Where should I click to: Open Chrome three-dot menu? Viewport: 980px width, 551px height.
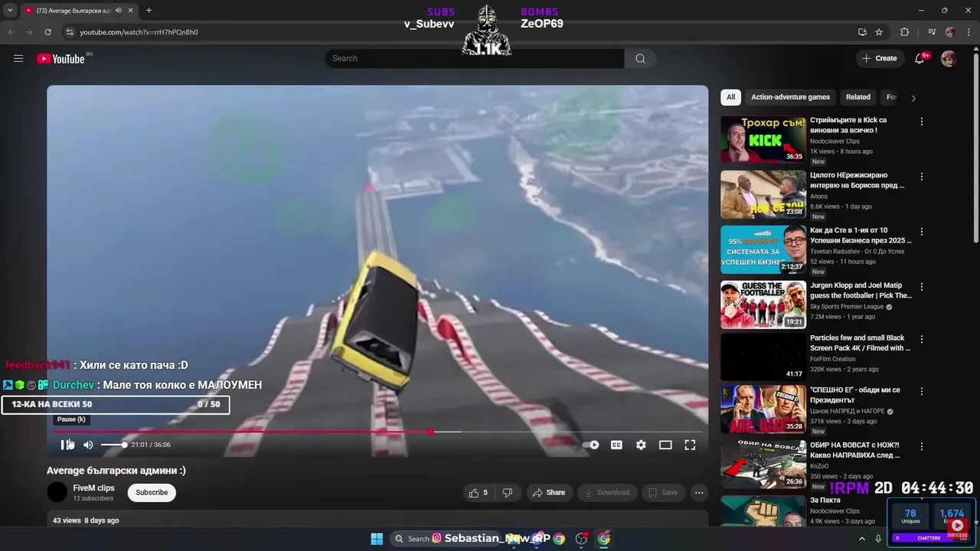coord(968,32)
